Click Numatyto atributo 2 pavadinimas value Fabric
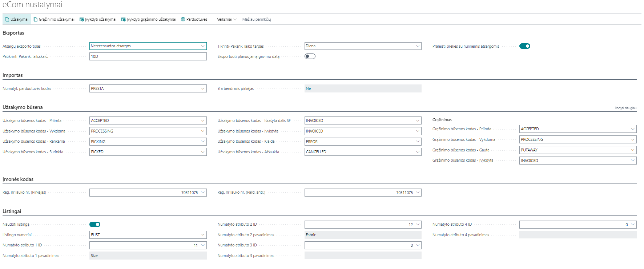 click(x=363, y=235)
